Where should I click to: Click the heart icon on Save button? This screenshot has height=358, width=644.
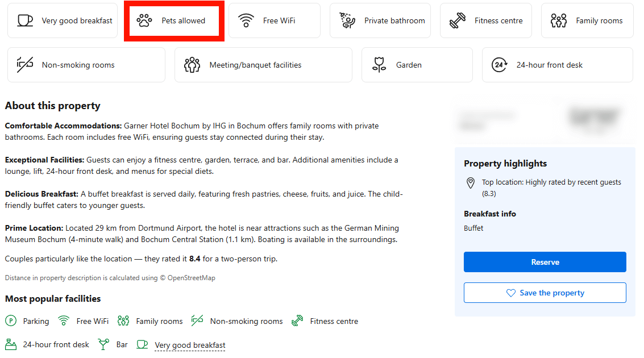tap(510, 293)
